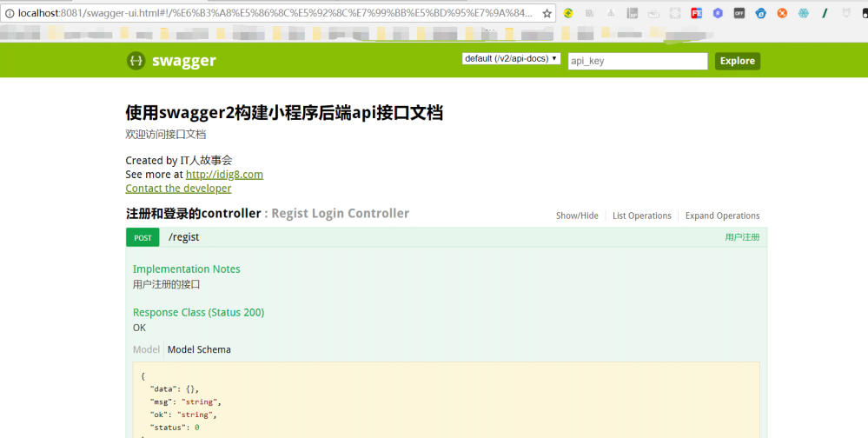Click the Explore button

[738, 61]
